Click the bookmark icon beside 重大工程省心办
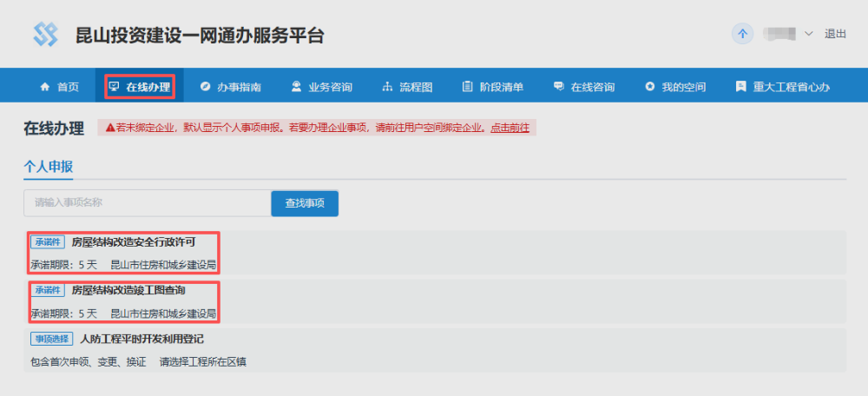868x396 pixels. [x=740, y=86]
